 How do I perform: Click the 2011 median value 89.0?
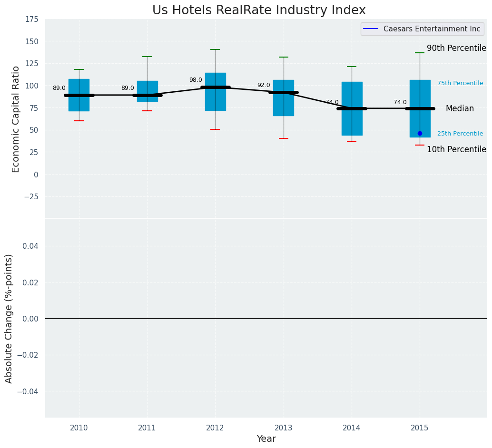128,88
